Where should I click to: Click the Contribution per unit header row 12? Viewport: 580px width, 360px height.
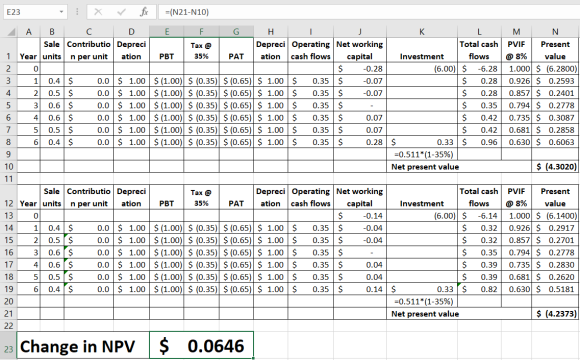pyautogui.click(x=89, y=197)
